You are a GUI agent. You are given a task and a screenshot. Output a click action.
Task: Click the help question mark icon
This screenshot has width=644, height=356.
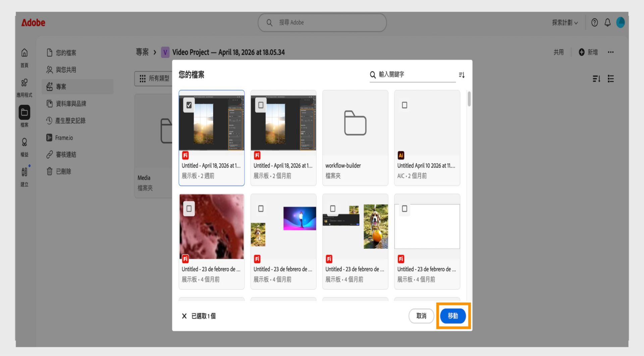click(594, 22)
